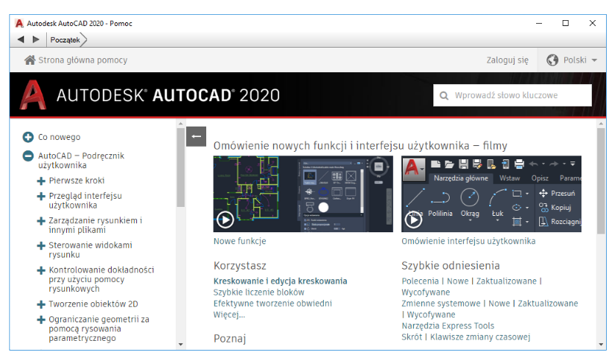Expand Kontrolowanie dokładności przy użyciu pomocy rysunkowych
The image size is (612, 364).
(41, 270)
